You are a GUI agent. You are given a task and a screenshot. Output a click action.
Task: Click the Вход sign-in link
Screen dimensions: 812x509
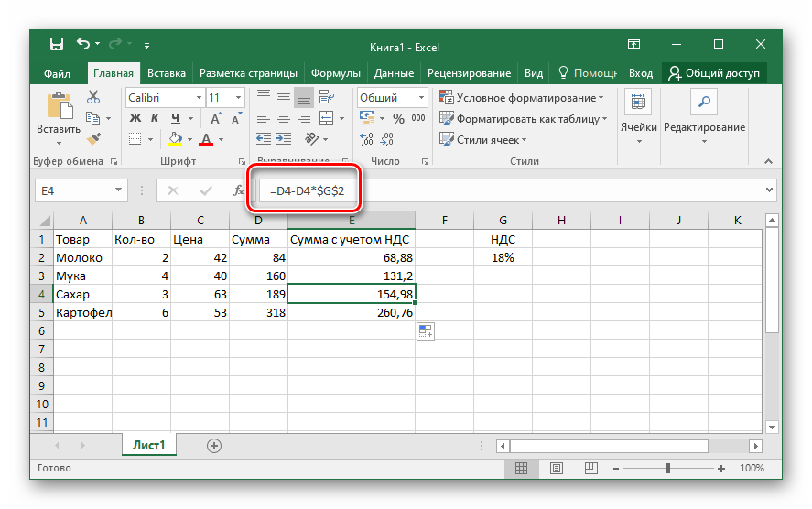point(641,73)
